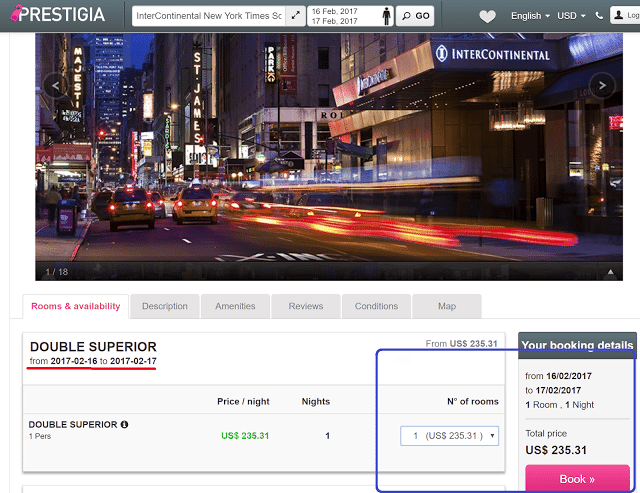
Task: Click the 1 Pers occupancy text
Action: pyautogui.click(x=40, y=436)
